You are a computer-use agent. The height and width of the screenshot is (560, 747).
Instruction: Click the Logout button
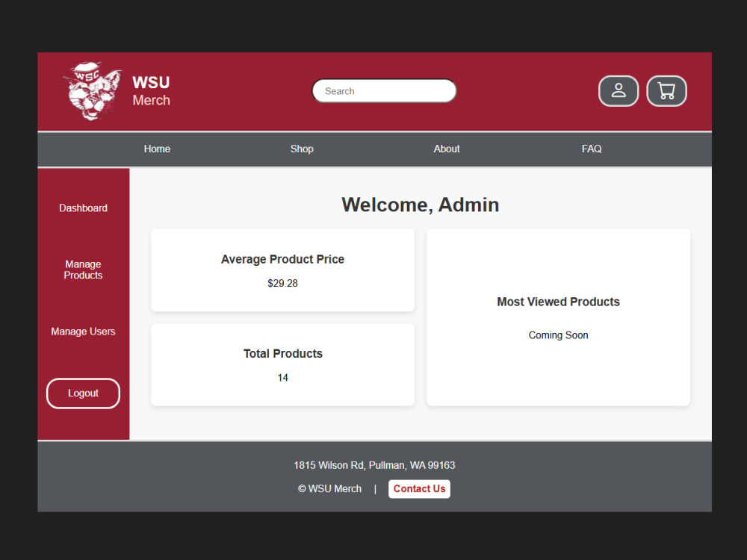point(84,393)
